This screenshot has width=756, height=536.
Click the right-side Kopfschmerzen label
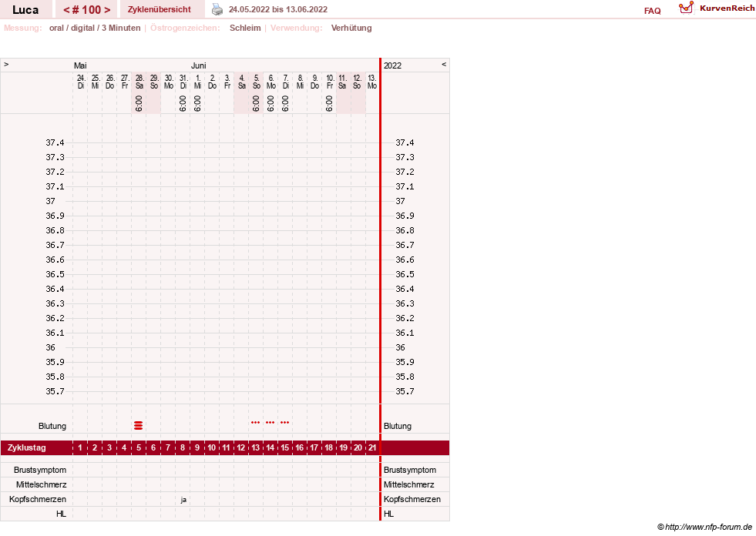[x=412, y=499]
